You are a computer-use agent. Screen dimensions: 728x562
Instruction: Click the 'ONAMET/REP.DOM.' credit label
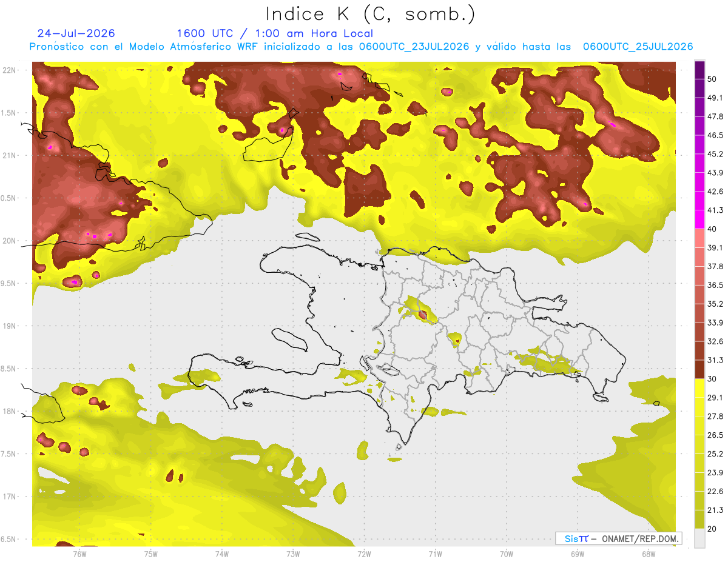pyautogui.click(x=640, y=538)
